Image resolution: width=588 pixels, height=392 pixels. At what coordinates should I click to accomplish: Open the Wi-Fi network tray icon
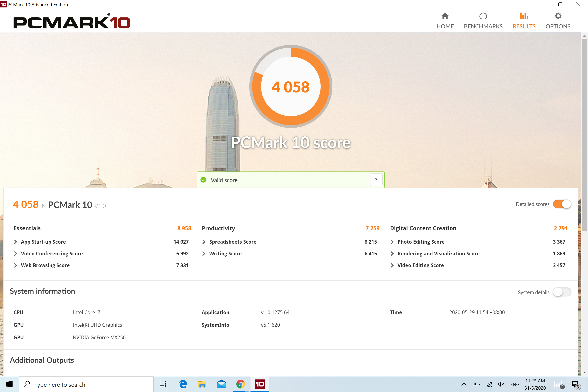point(489,384)
